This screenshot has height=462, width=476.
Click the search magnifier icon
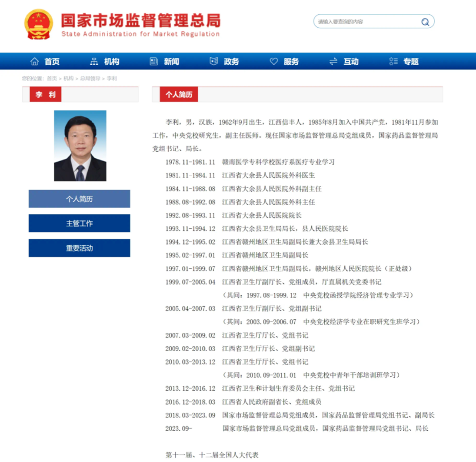point(425,22)
